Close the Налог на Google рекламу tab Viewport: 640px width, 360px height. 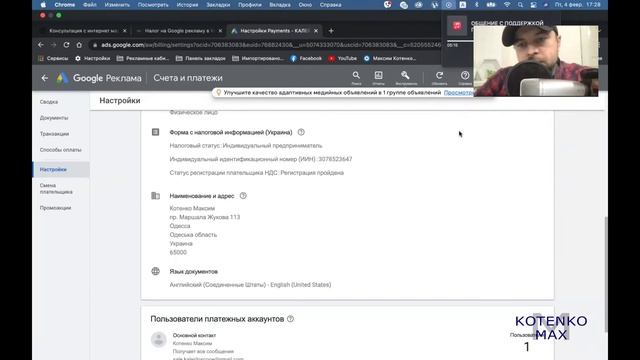coord(220,31)
